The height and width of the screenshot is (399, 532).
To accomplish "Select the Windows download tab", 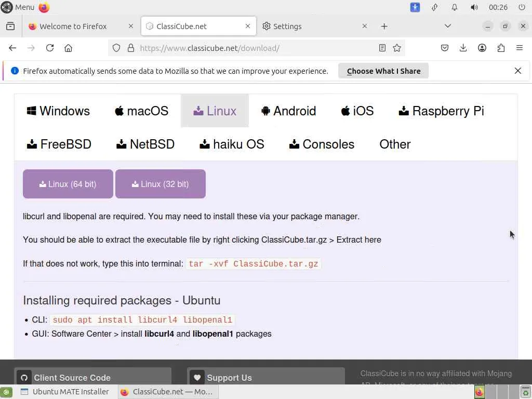I will click(x=58, y=111).
